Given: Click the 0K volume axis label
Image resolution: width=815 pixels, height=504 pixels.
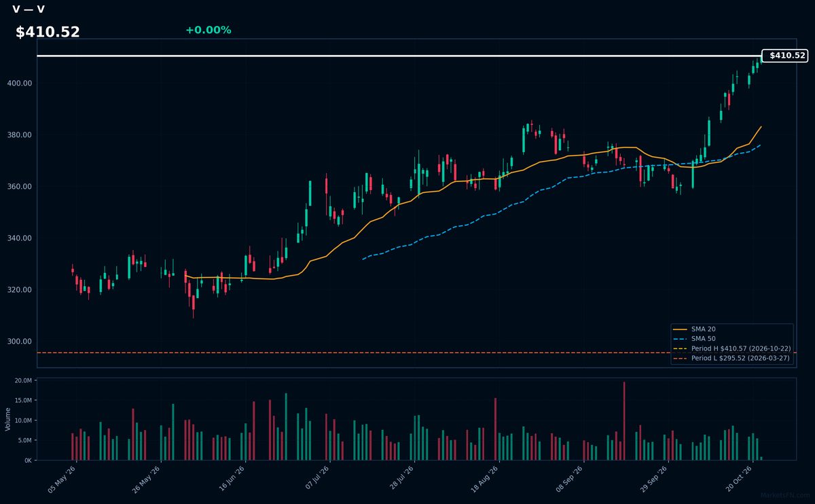Looking at the screenshot, I should point(28,461).
